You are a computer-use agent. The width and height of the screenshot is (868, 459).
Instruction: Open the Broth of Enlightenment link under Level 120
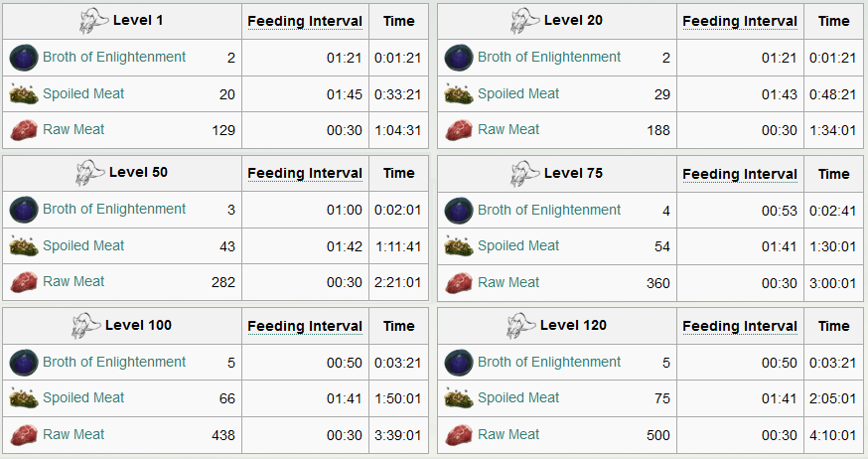click(x=549, y=362)
